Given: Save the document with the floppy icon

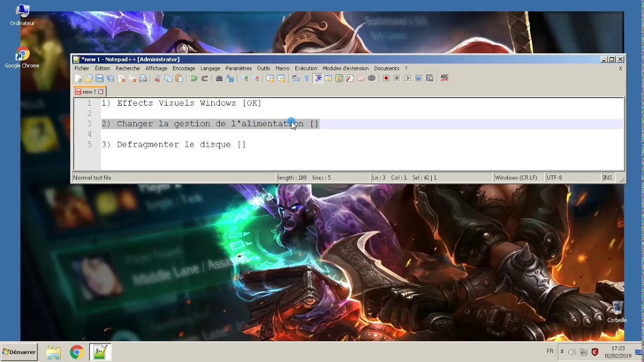Looking at the screenshot, I should (x=99, y=78).
